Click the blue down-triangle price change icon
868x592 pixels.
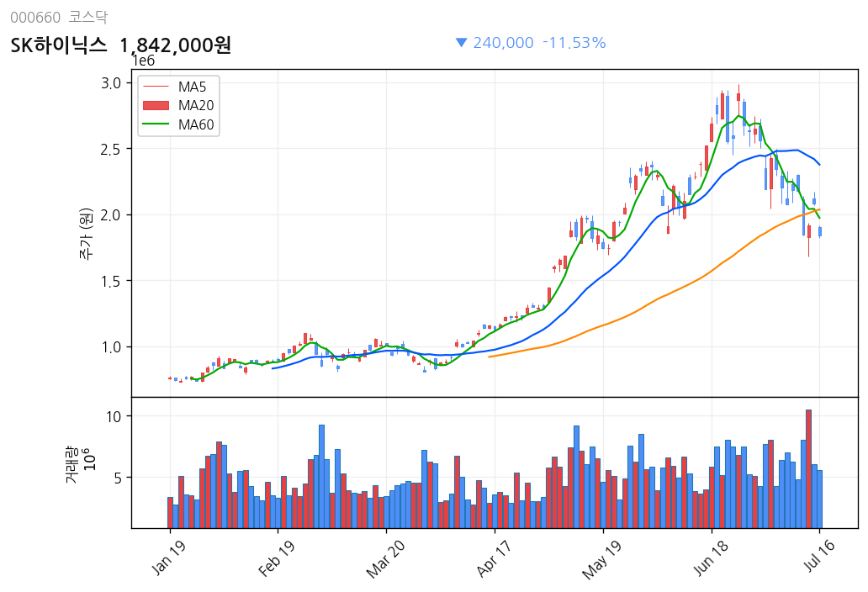pyautogui.click(x=461, y=43)
